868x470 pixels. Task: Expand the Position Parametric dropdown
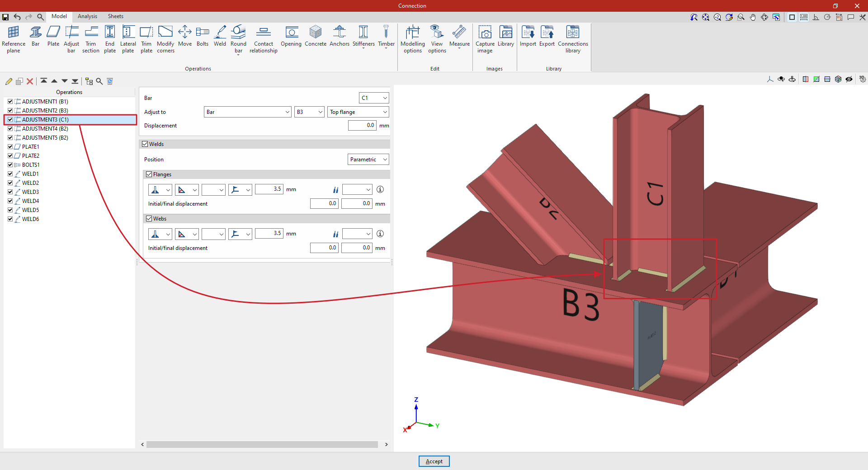coord(368,160)
